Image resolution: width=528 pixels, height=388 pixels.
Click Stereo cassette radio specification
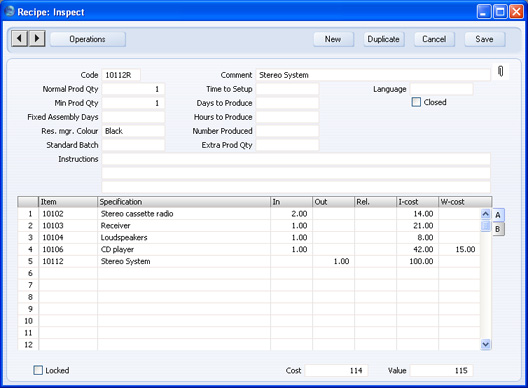[x=184, y=214]
